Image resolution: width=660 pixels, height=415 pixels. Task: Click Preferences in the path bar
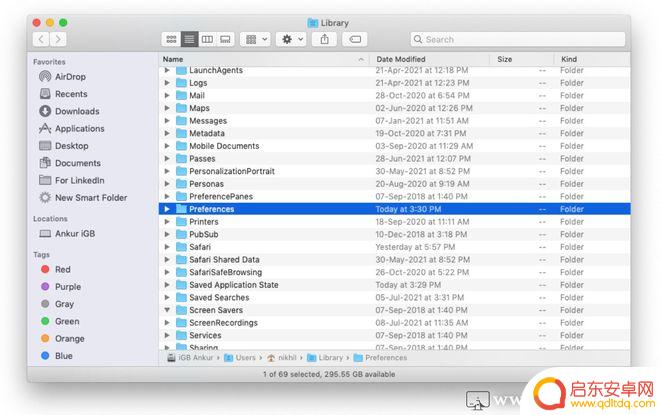point(381,358)
